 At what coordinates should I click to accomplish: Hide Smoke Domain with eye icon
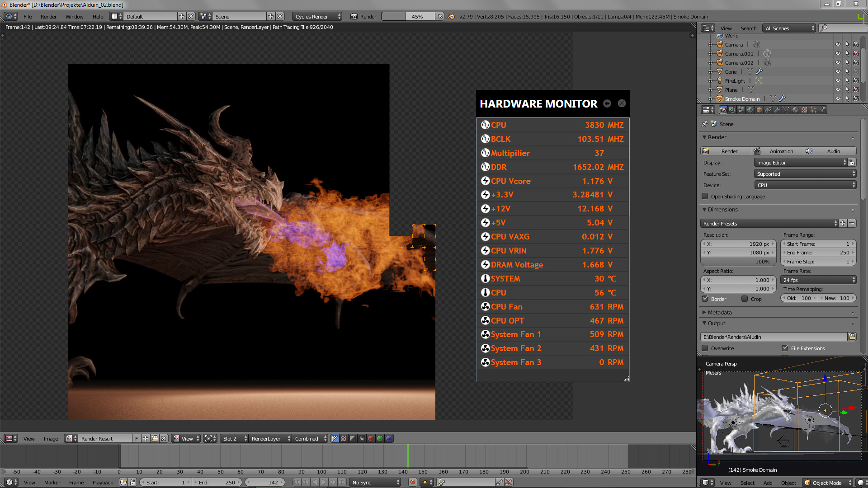click(838, 99)
